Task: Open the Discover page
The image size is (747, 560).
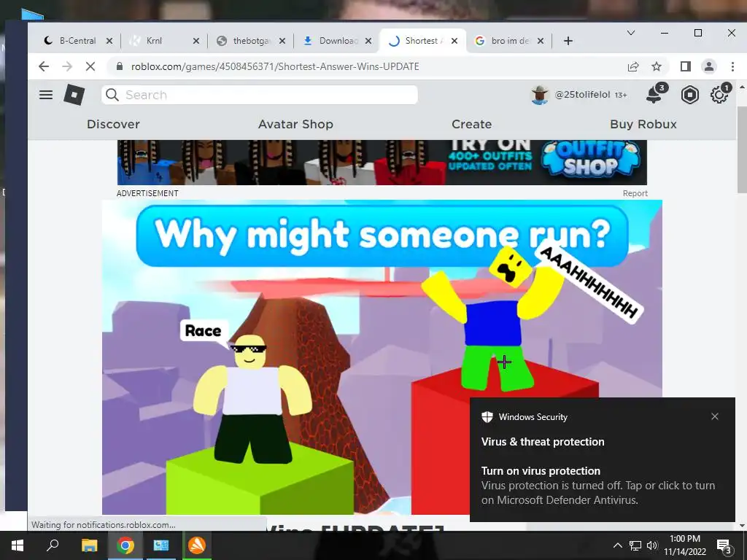Action: pos(113,124)
